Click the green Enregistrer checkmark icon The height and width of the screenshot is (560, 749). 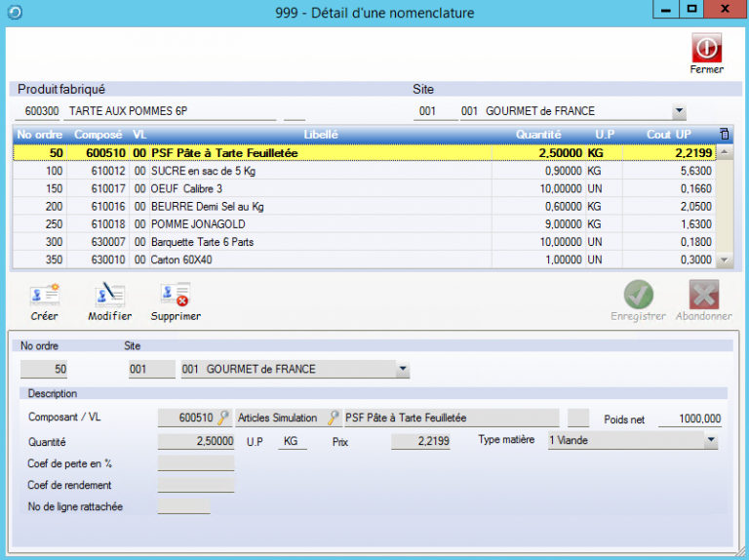pos(639,295)
